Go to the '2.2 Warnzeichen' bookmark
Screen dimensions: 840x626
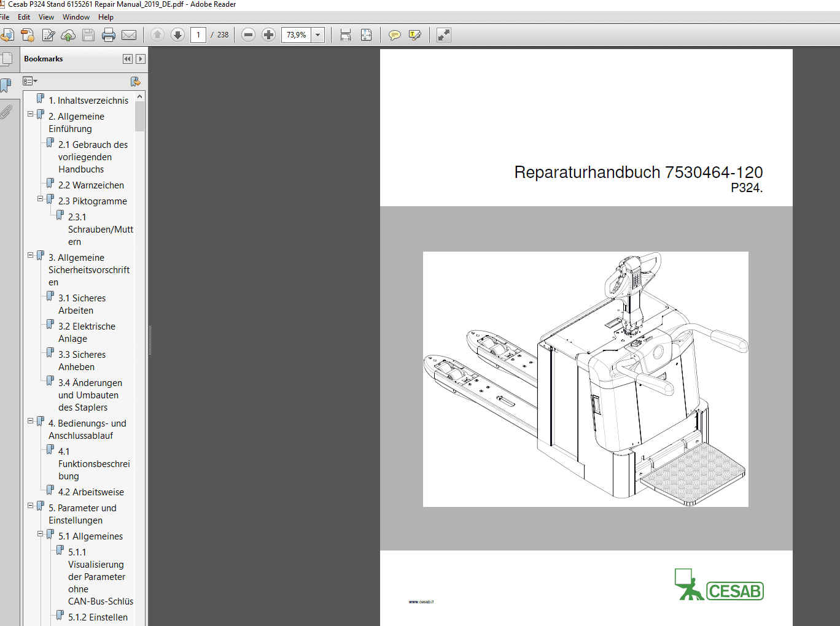click(x=91, y=185)
